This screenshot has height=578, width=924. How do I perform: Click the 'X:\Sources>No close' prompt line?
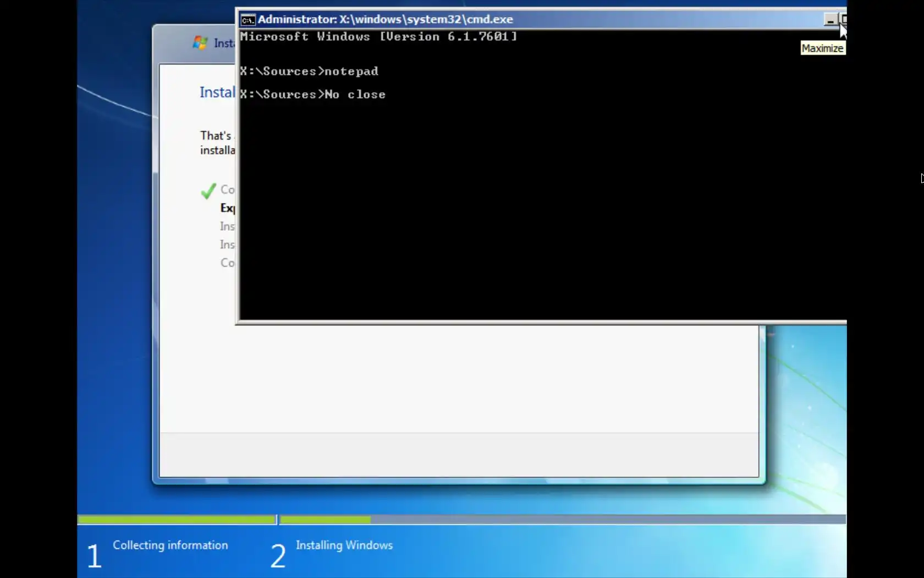312,94
